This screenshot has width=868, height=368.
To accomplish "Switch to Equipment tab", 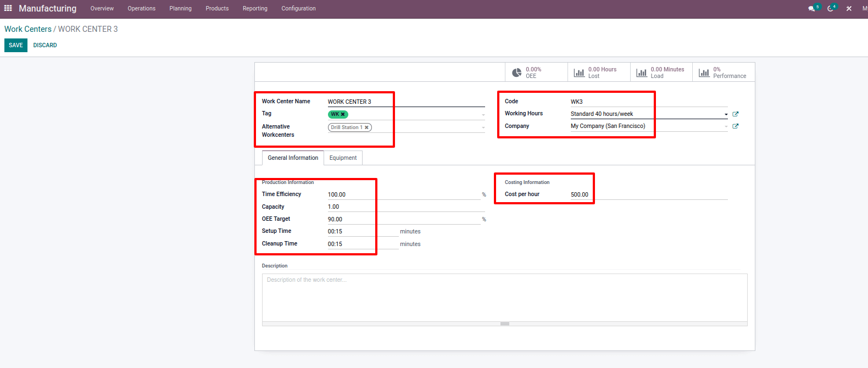I will pyautogui.click(x=343, y=158).
